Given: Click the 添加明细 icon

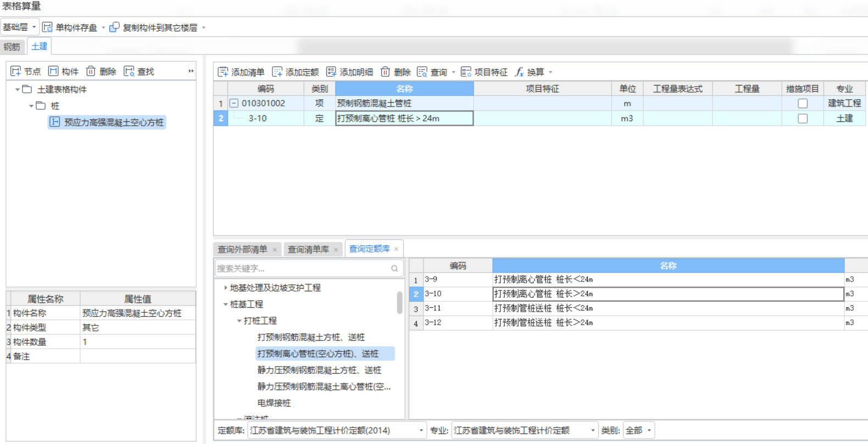Looking at the screenshot, I should 331,72.
